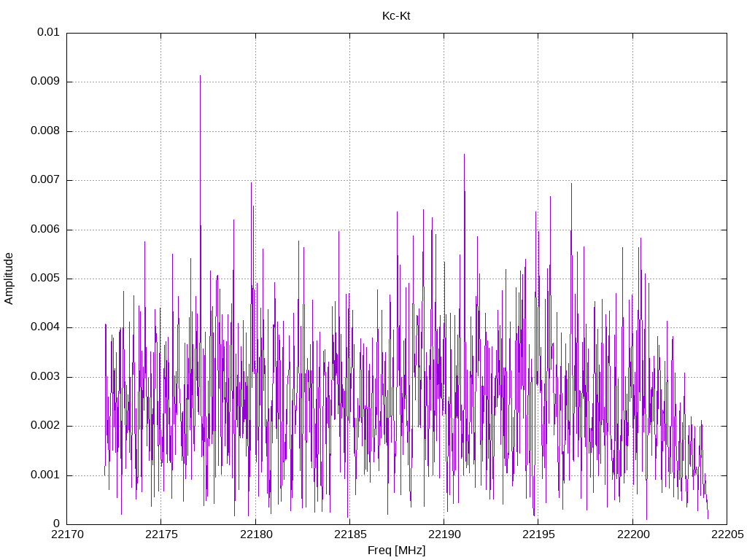Image resolution: width=747 pixels, height=560 pixels.
Task: Click the tallest peak tip above 0.009
Action: coord(200,76)
